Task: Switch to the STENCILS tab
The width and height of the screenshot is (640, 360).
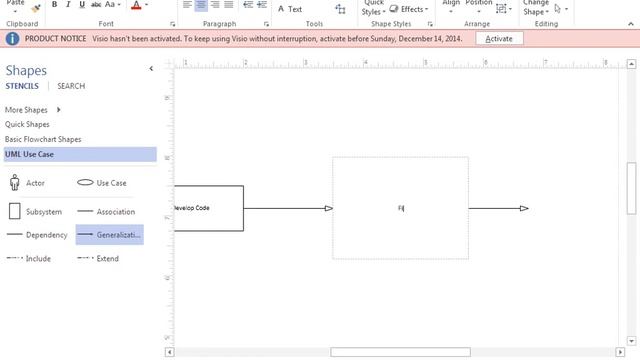Action: [x=22, y=86]
